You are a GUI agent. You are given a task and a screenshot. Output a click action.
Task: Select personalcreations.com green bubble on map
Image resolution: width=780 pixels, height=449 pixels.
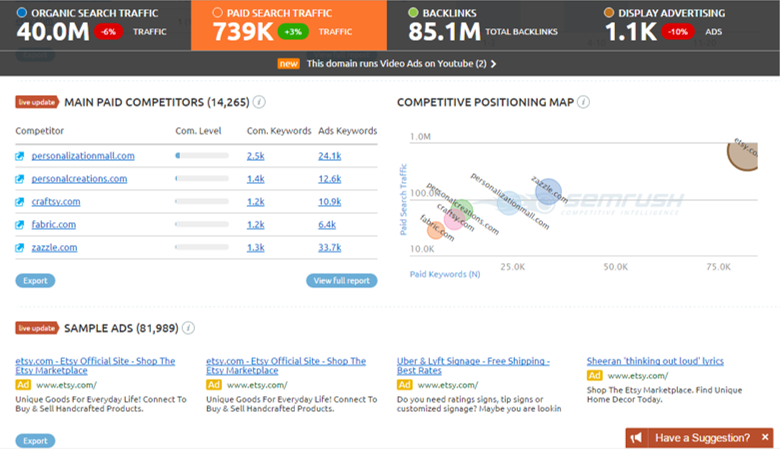[x=463, y=209]
